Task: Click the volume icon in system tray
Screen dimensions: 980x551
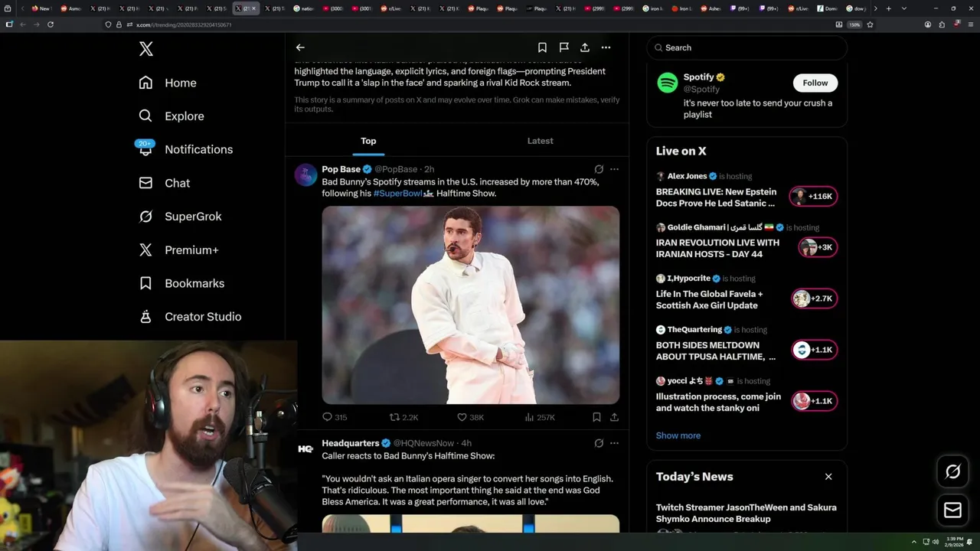Action: (935, 542)
